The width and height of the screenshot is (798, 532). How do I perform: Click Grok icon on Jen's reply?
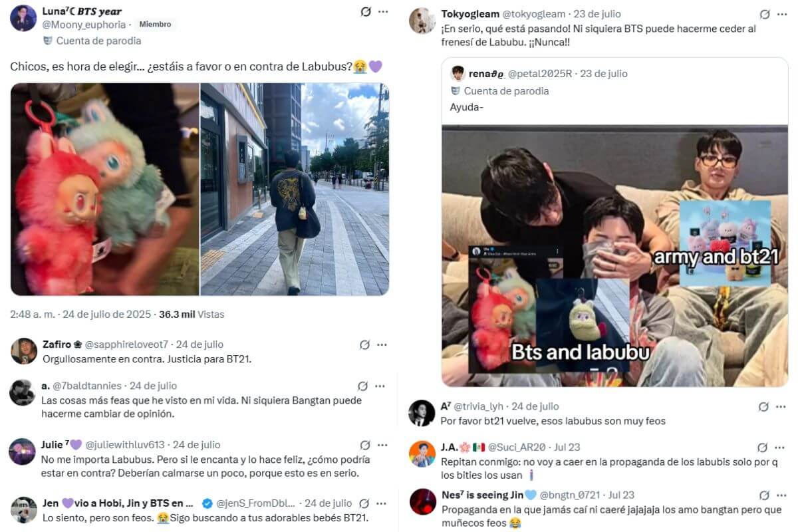[364, 503]
